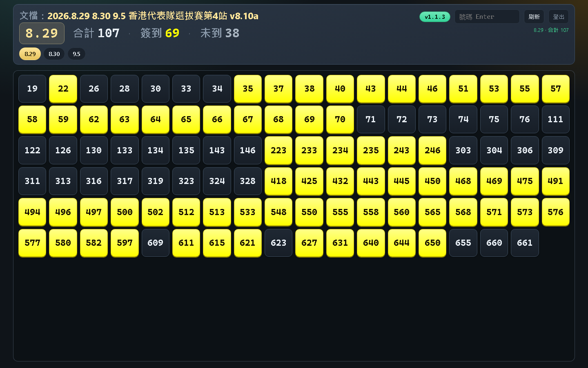
Task: Switch to the 9.5 date tab
Action: pyautogui.click(x=76, y=54)
